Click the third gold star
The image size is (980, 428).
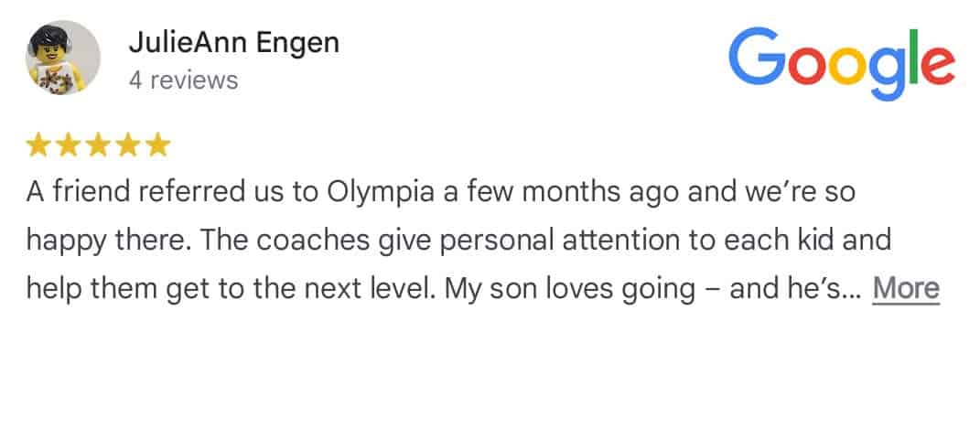[x=98, y=144]
